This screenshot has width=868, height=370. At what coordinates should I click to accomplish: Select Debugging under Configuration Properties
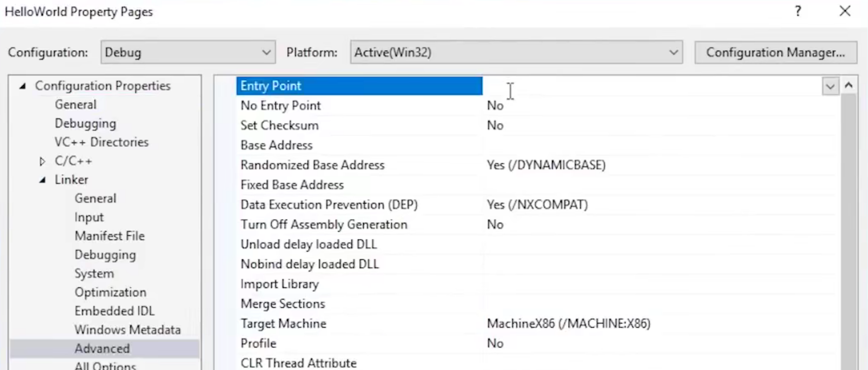point(85,123)
